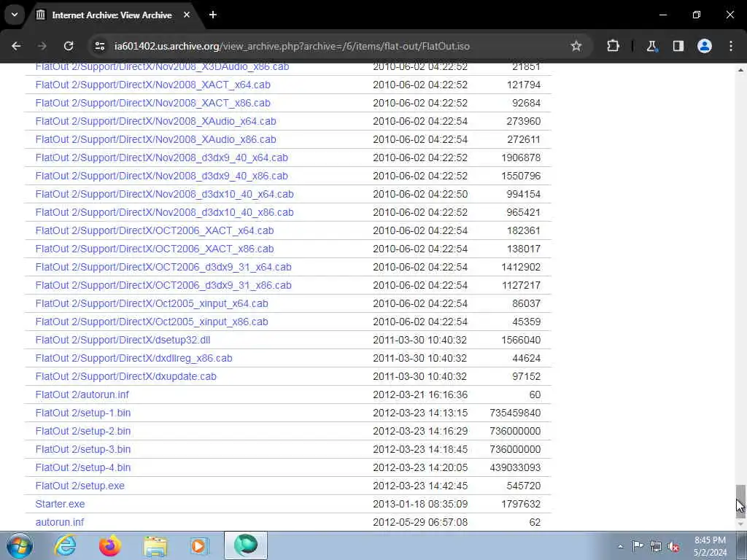747x560 pixels.
Task: Click the active browser taskbar button
Action: pos(245,545)
